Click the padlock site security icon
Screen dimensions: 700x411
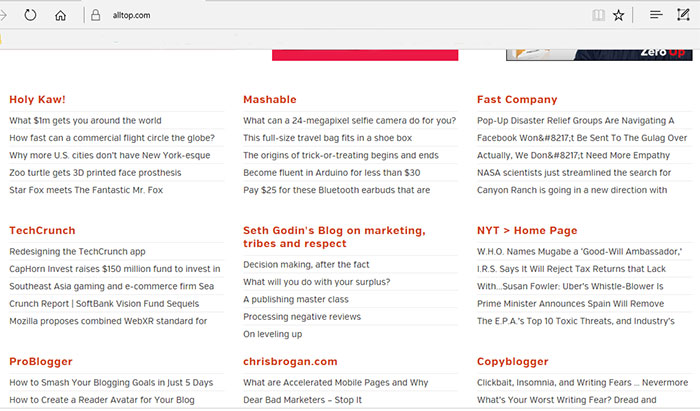pos(96,15)
